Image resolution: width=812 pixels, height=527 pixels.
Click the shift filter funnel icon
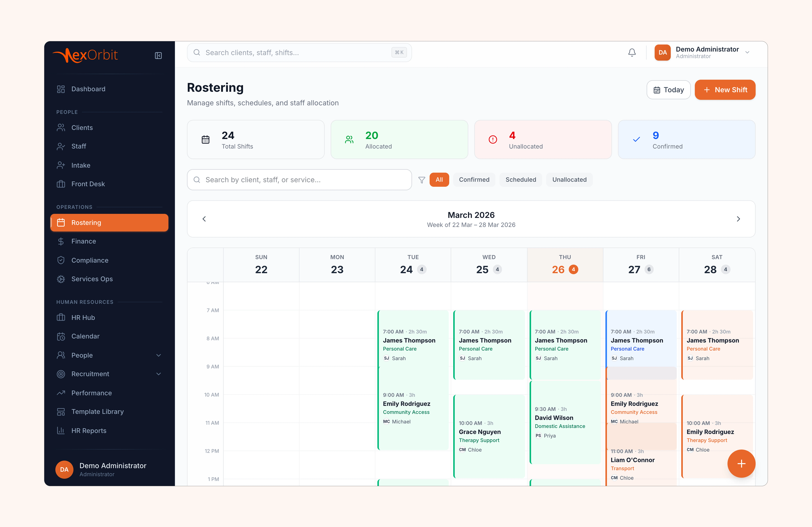pyautogui.click(x=422, y=180)
